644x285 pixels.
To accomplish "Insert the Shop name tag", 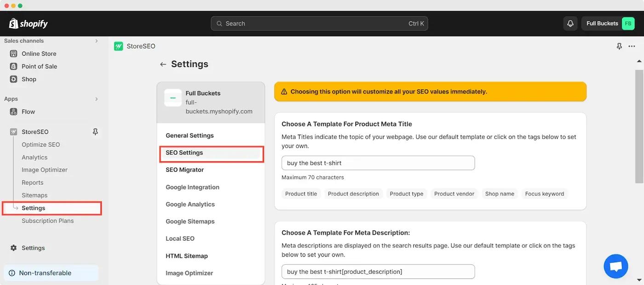I will [500, 194].
